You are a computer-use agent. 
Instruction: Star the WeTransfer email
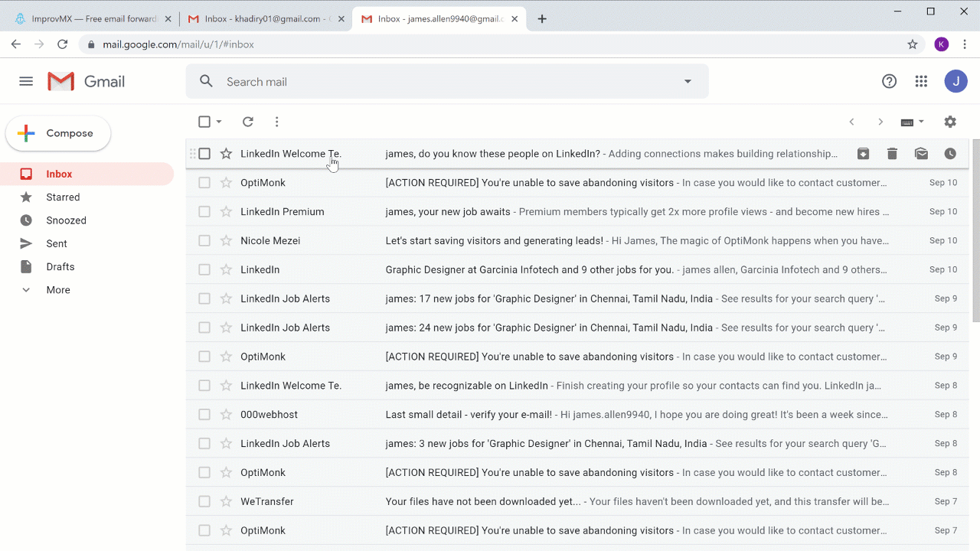coord(226,501)
